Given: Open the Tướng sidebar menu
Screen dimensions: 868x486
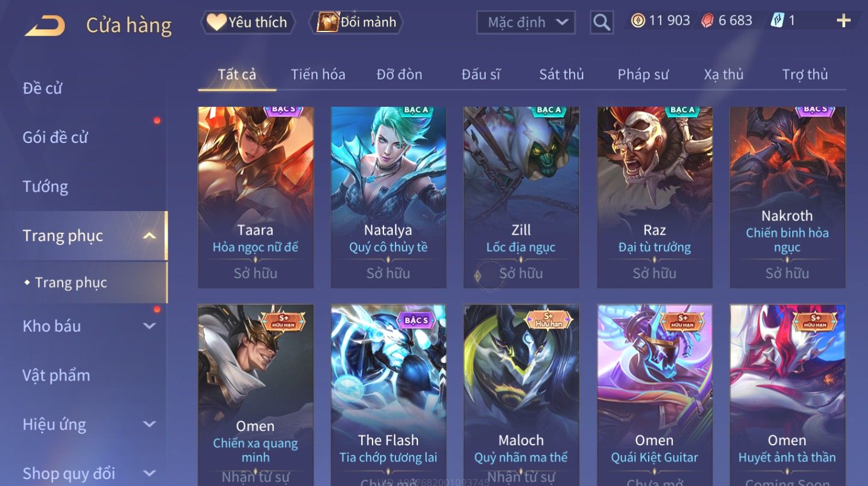Looking at the screenshot, I should (45, 186).
